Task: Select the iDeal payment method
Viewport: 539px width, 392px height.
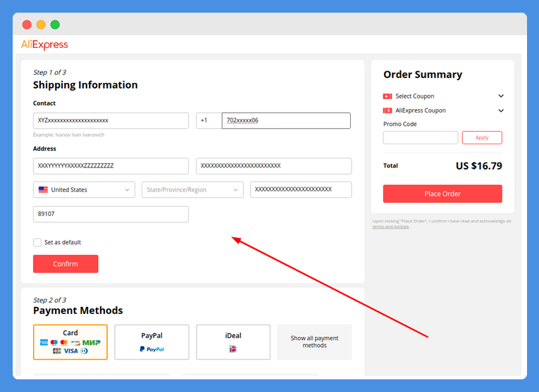Action: point(233,342)
